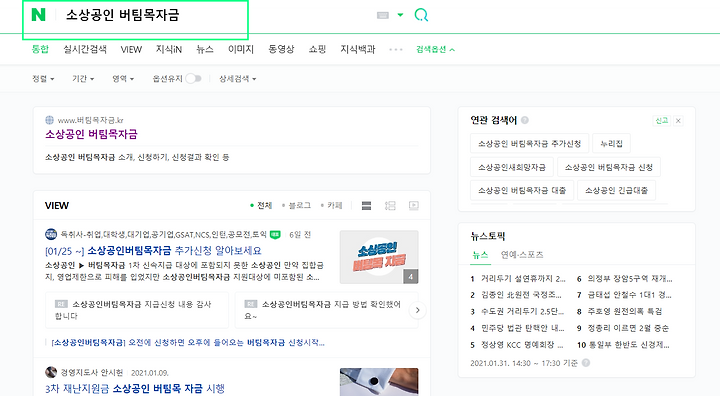Click the 연관 검색어 help icon
The image size is (720, 396).
click(525, 120)
